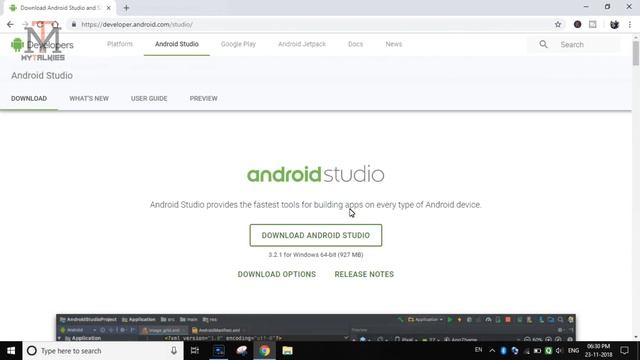Image resolution: width=640 pixels, height=360 pixels.
Task: Open the Action Center notifications icon
Action: pyautogui.click(x=624, y=351)
